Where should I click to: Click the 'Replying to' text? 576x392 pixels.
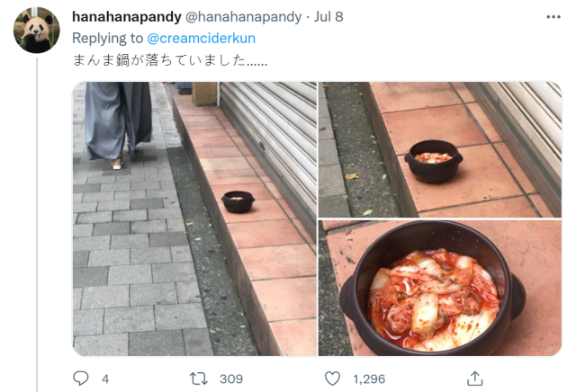tap(107, 38)
